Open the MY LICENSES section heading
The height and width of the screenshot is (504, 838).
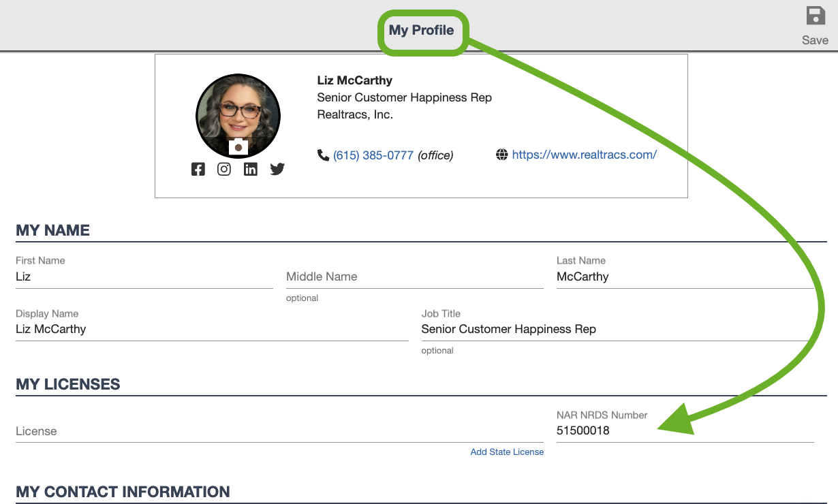point(67,384)
